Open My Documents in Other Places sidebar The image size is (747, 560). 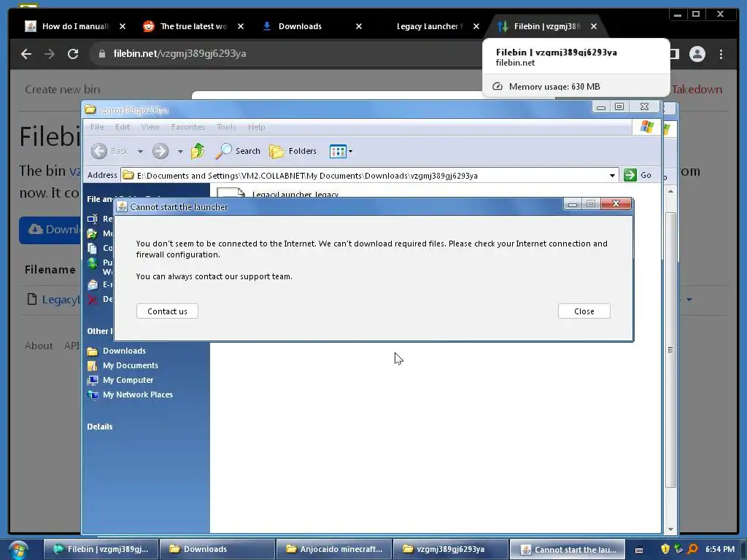point(131,365)
